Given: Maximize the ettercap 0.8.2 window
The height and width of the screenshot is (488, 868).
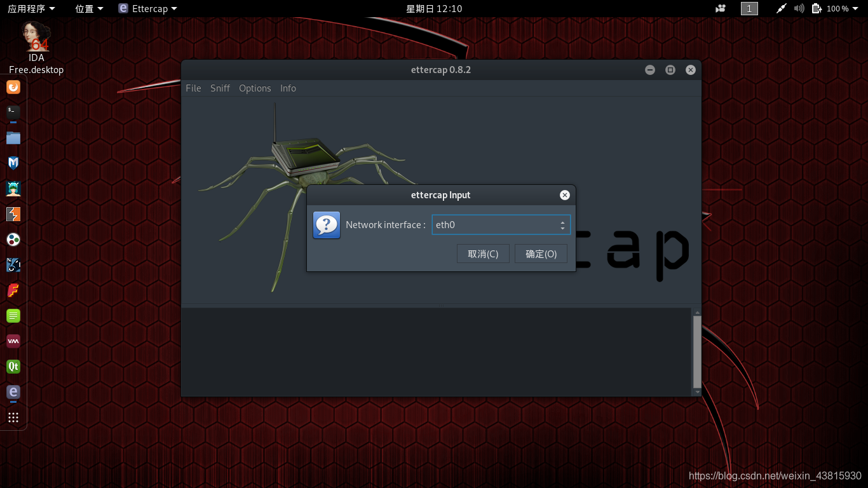Looking at the screenshot, I should click(x=670, y=70).
